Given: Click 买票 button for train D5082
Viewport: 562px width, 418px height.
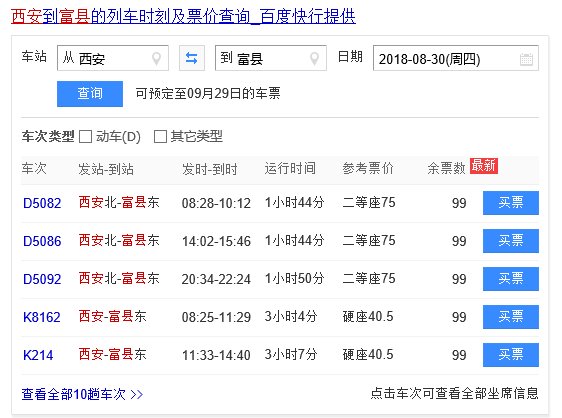Looking at the screenshot, I should click(511, 203).
